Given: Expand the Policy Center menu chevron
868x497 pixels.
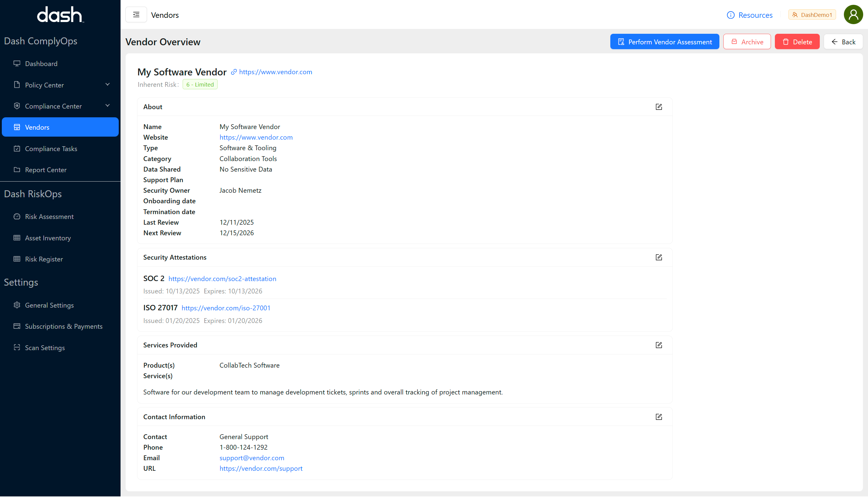Looking at the screenshot, I should pyautogui.click(x=107, y=84).
